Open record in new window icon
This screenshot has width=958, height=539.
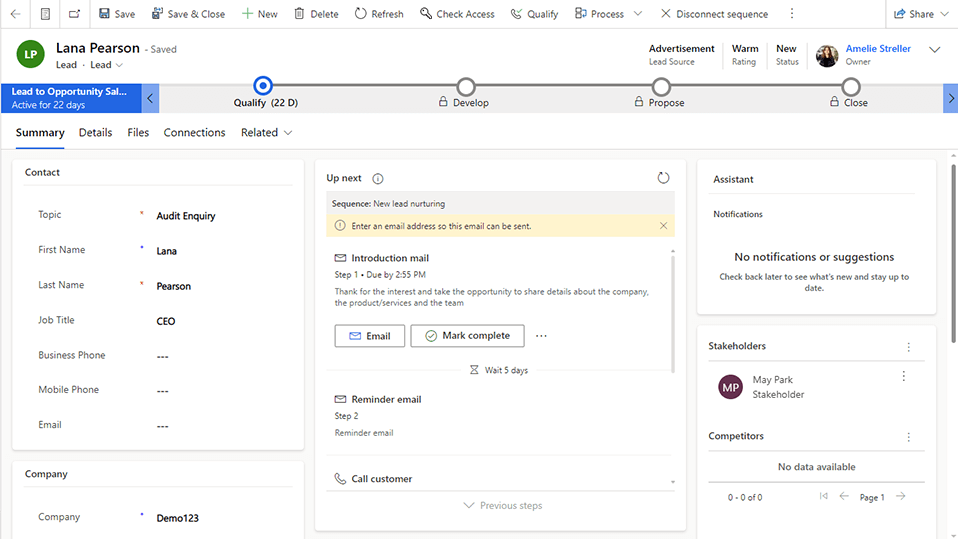click(75, 14)
